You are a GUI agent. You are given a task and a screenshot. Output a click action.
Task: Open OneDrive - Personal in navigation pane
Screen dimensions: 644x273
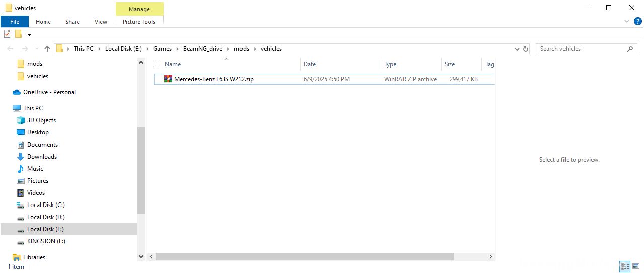[x=49, y=92]
